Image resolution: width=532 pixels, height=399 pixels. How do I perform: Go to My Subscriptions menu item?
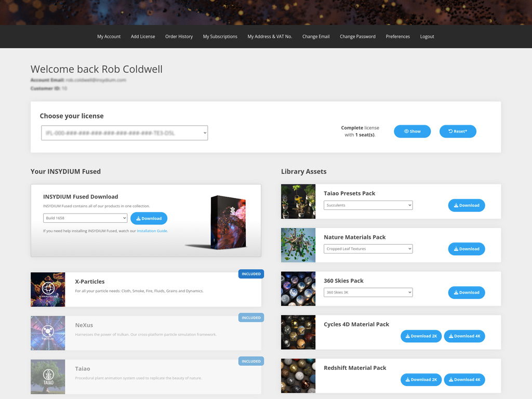pyautogui.click(x=220, y=36)
